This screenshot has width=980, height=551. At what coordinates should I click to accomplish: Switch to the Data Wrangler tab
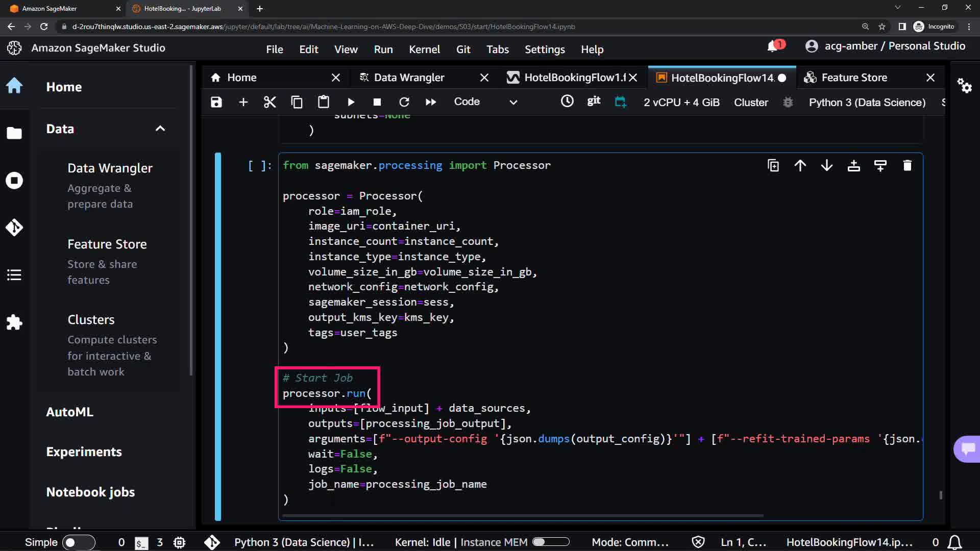(409, 78)
